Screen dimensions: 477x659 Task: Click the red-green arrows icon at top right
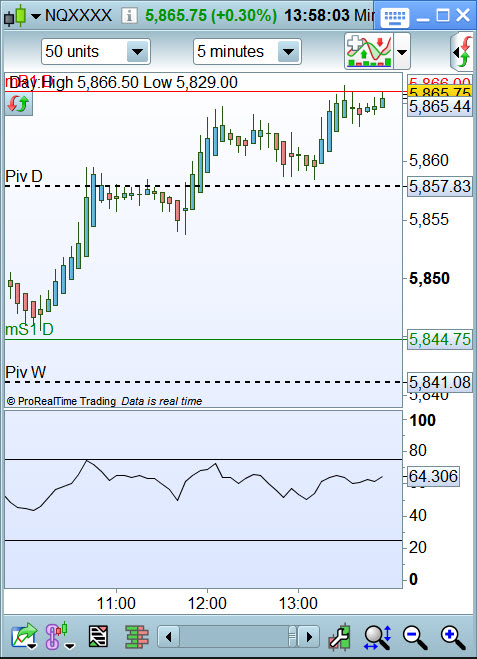coord(462,53)
